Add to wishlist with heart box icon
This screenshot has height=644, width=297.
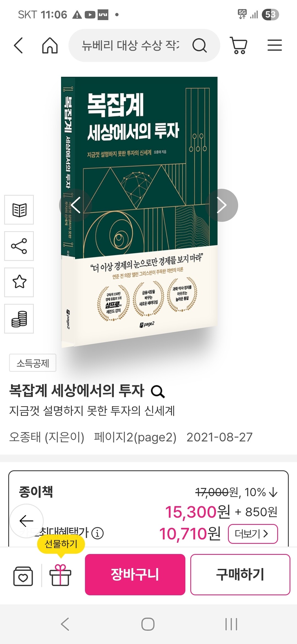click(23, 576)
